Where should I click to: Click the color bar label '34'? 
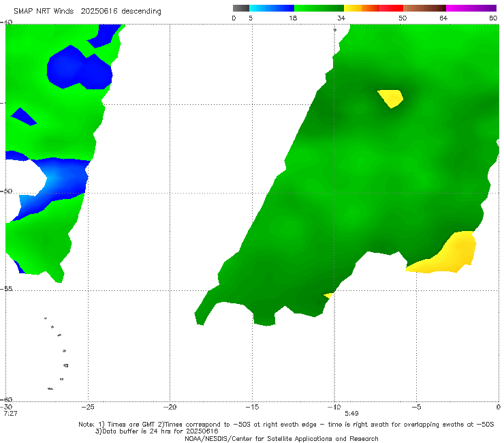pyautogui.click(x=341, y=18)
